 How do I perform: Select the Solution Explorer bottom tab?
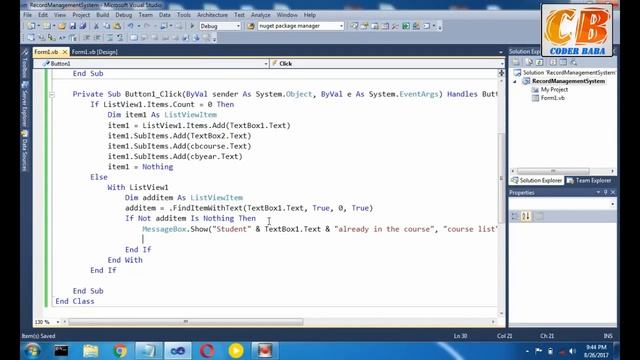(x=537, y=180)
